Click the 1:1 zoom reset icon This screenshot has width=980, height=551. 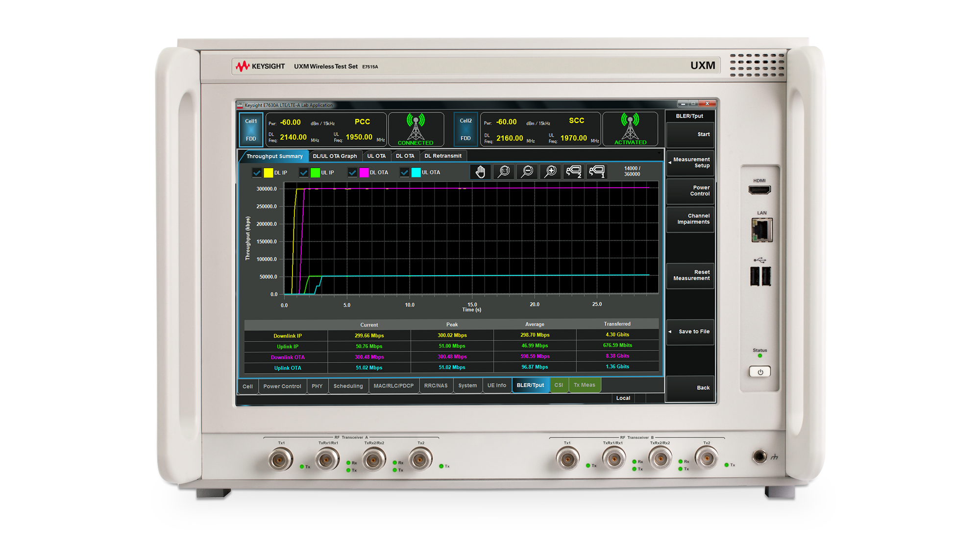503,171
